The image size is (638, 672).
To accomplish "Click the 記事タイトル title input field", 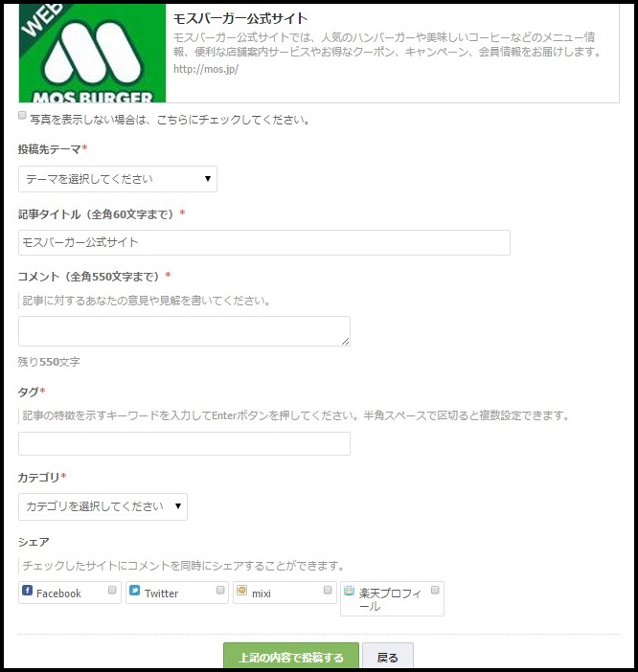I will click(x=264, y=242).
